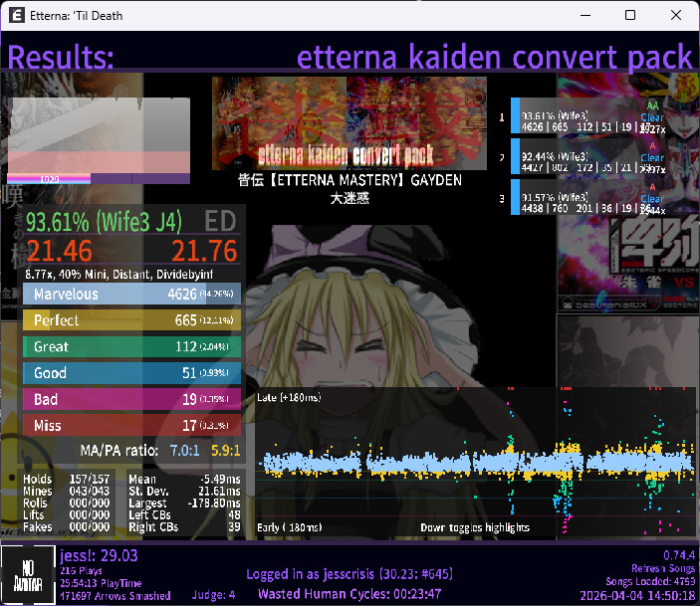This screenshot has height=606, width=700.
Task: Select the third-ranked 91.57% score entry
Action: 587,197
